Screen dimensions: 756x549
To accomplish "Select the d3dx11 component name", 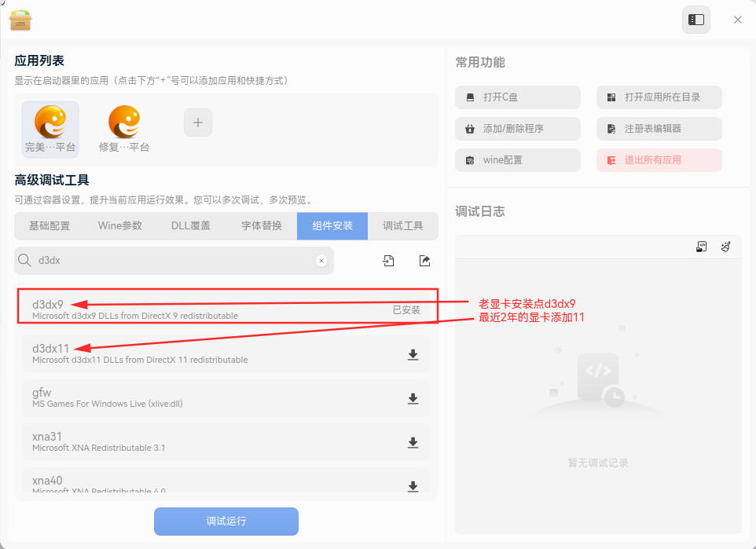I will 50,349.
